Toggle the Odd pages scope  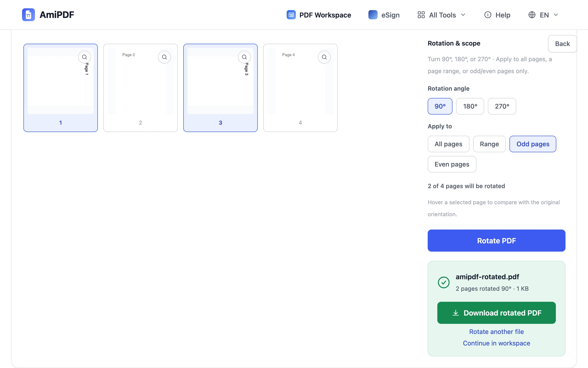tap(533, 144)
